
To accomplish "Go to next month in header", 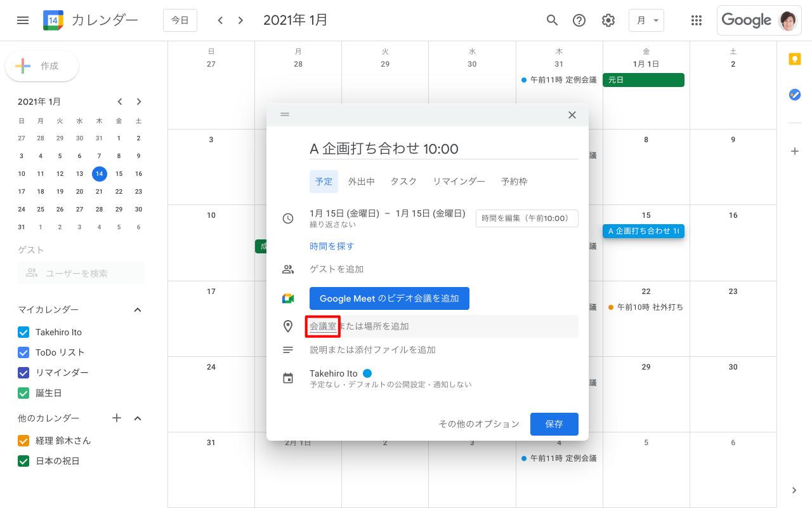I will pyautogui.click(x=240, y=20).
